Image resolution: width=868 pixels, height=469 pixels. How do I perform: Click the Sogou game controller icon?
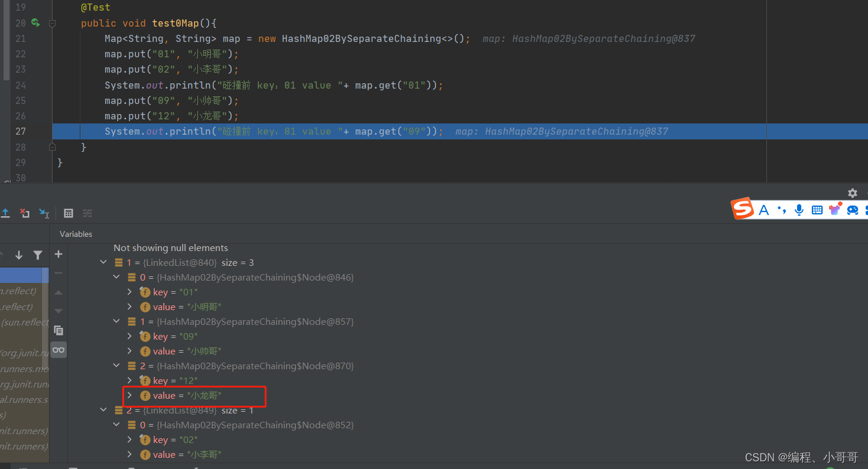[853, 210]
